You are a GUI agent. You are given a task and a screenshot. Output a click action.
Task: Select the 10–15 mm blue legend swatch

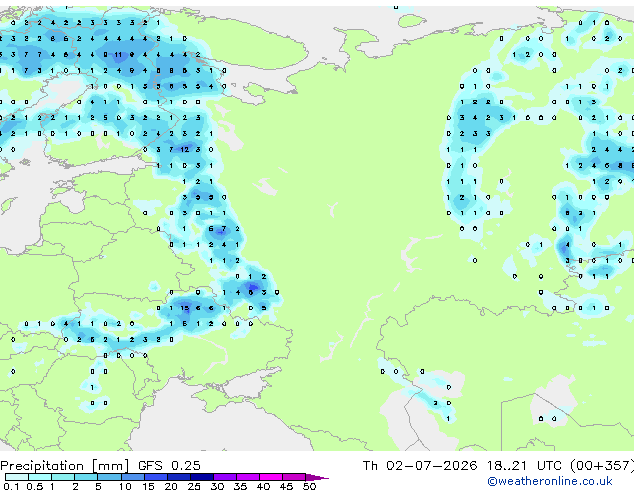[x=132, y=477]
